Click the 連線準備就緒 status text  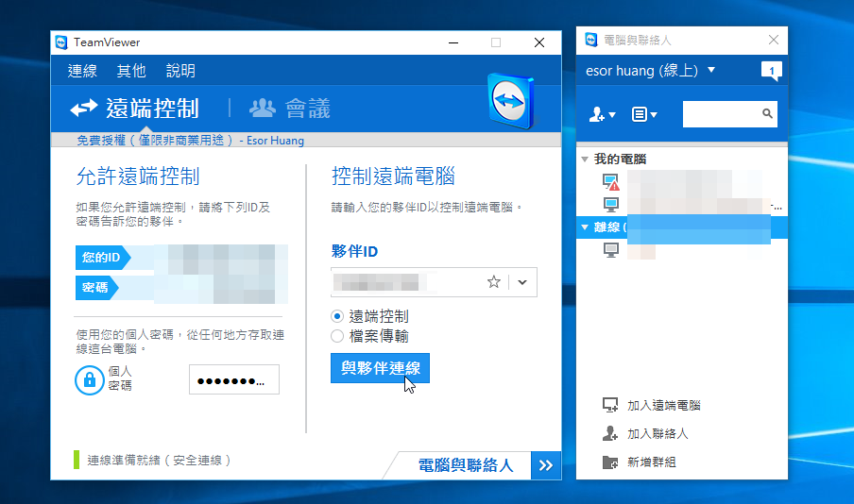[x=159, y=461]
